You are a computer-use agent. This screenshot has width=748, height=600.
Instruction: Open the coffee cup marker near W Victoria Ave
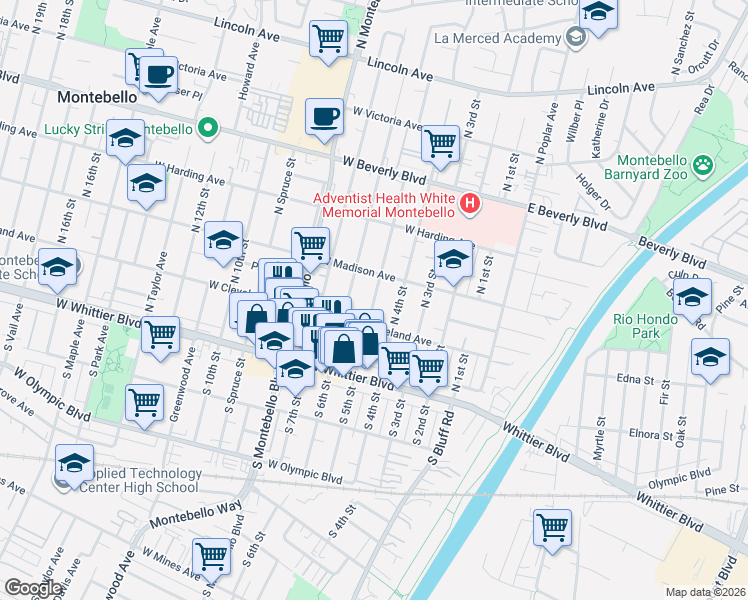[x=324, y=117]
